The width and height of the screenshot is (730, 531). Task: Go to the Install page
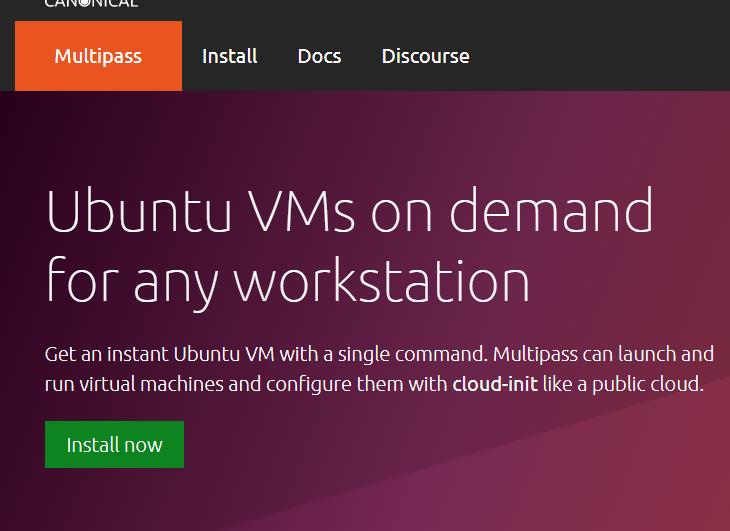pyautogui.click(x=230, y=56)
